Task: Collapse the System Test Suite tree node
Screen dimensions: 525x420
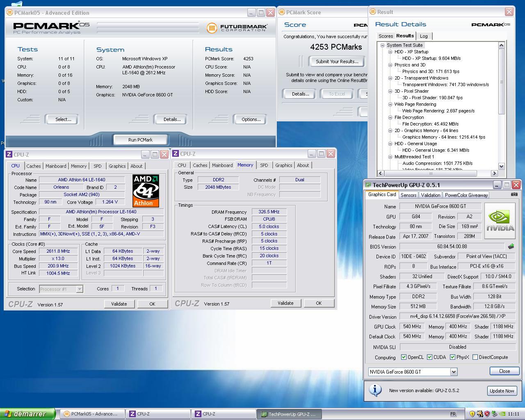Action: click(383, 45)
